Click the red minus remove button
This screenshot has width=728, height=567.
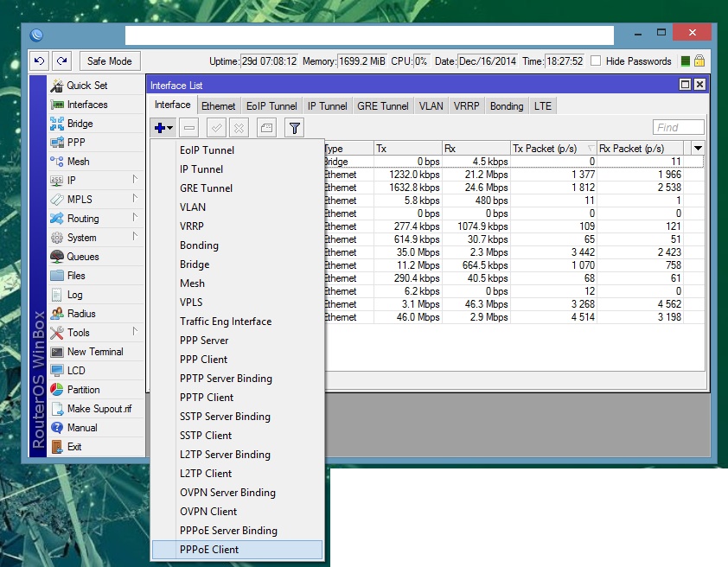pos(189,128)
